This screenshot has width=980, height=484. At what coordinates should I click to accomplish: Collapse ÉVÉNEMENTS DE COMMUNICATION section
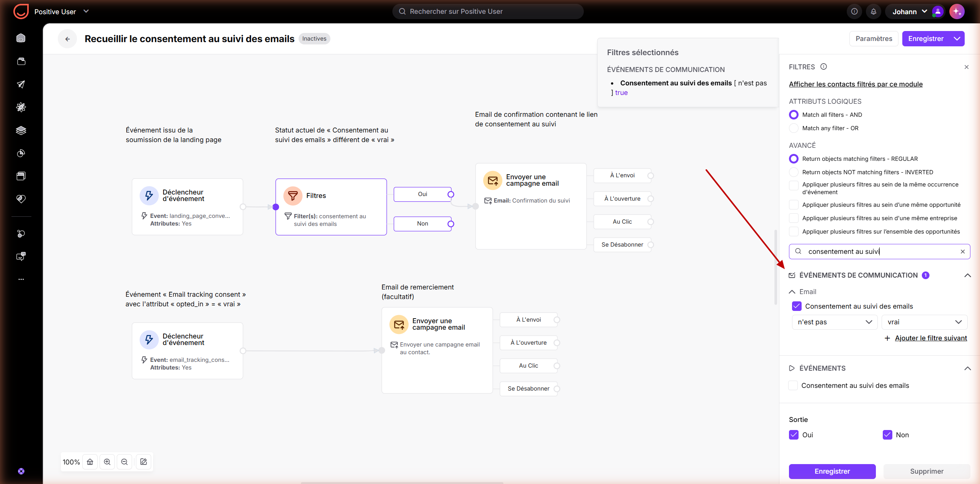point(967,275)
